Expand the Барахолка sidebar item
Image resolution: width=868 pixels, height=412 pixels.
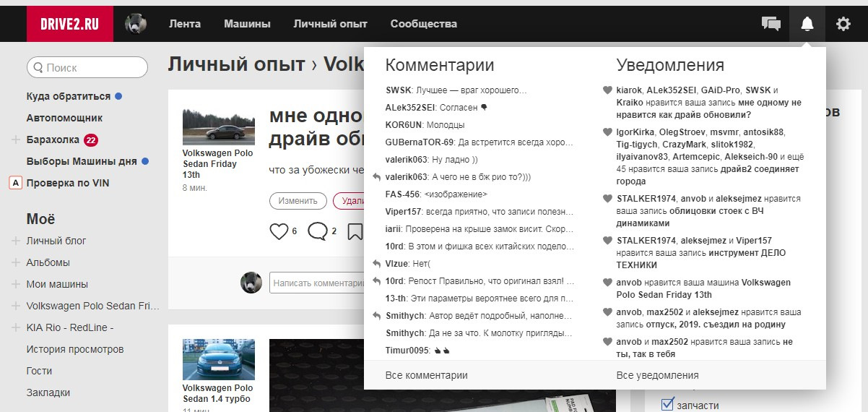16,140
